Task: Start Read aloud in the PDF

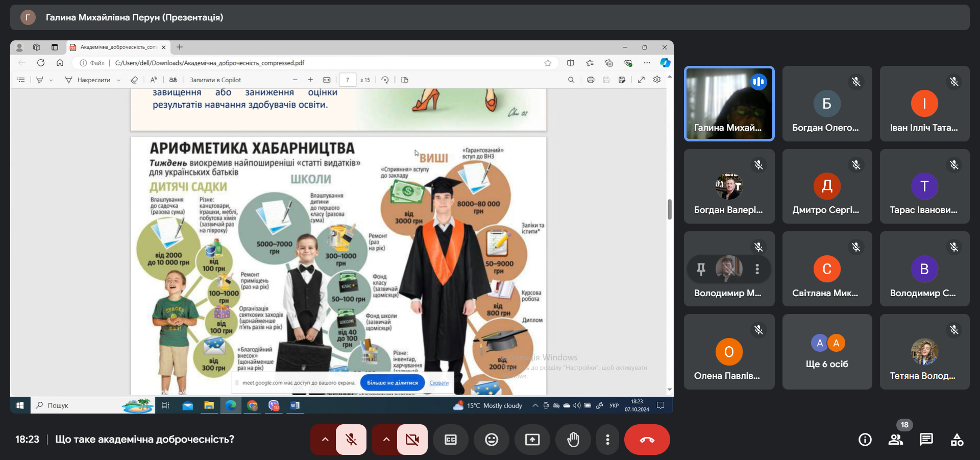Action: [154, 80]
